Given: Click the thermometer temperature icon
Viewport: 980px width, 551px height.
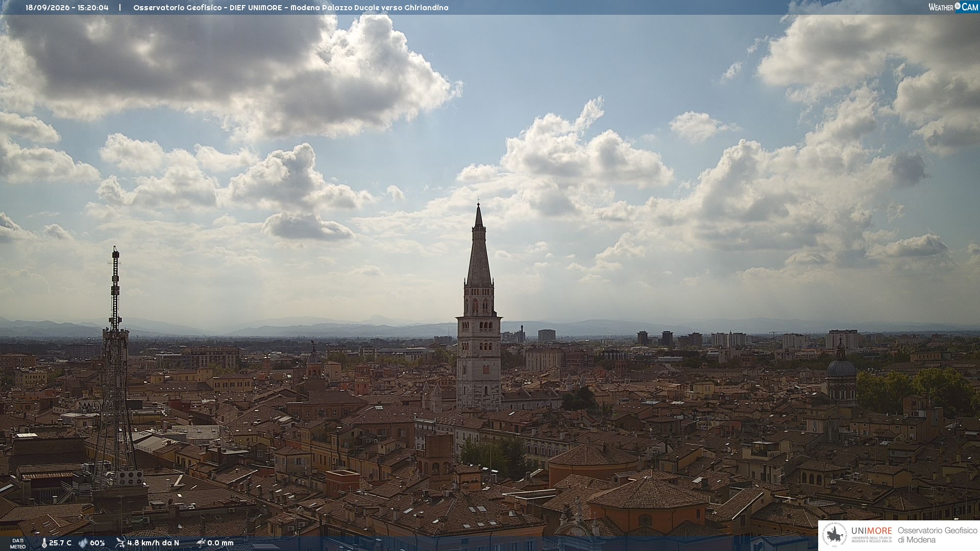Looking at the screenshot, I should point(44,543).
